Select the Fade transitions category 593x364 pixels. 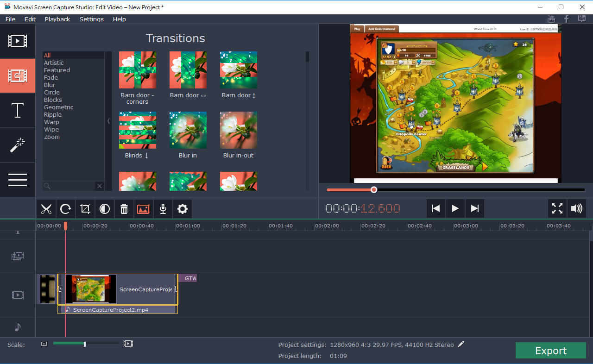51,77
